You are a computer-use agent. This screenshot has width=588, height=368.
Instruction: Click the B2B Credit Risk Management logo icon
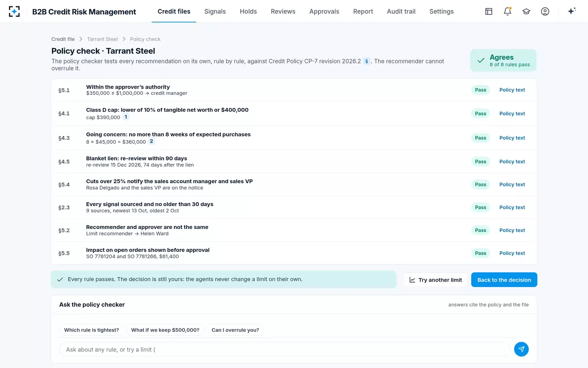tap(14, 11)
